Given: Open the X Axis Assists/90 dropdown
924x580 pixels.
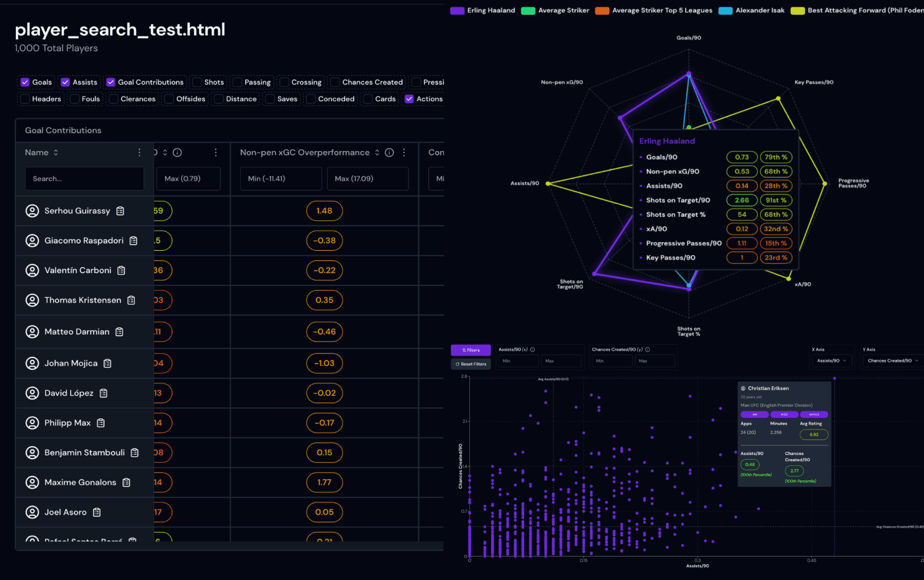Looking at the screenshot, I should click(x=832, y=361).
